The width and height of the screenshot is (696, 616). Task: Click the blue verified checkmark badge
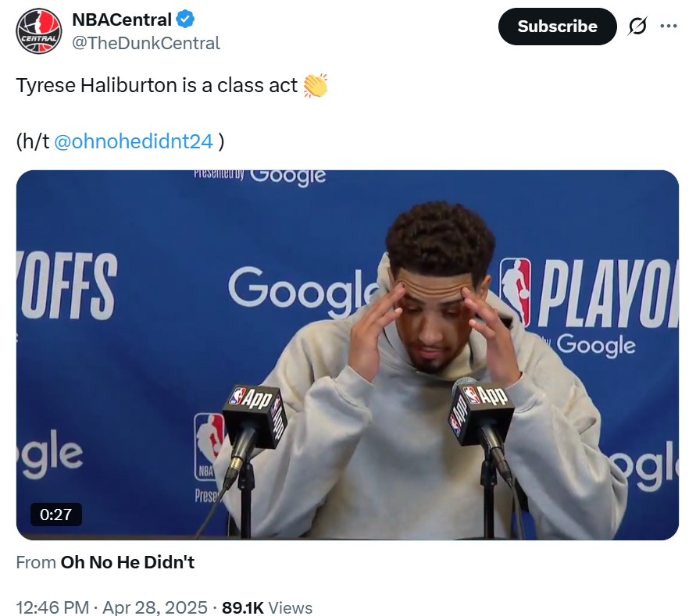coord(186,19)
